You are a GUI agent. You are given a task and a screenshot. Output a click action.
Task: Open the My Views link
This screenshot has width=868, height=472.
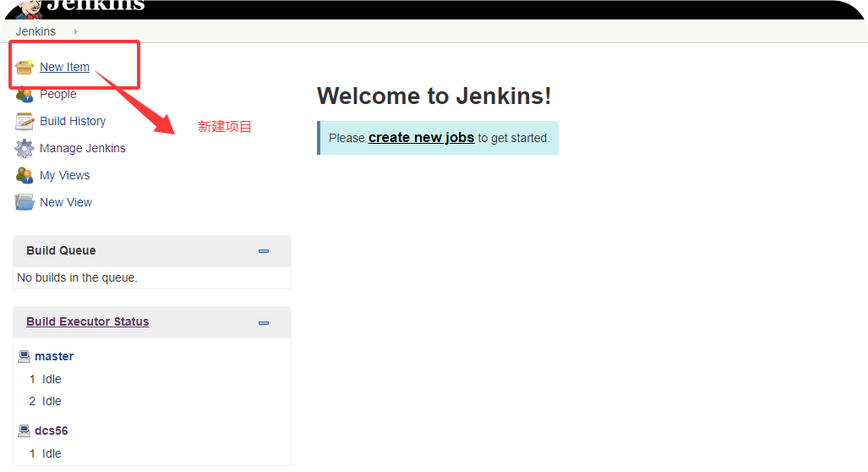pos(65,176)
